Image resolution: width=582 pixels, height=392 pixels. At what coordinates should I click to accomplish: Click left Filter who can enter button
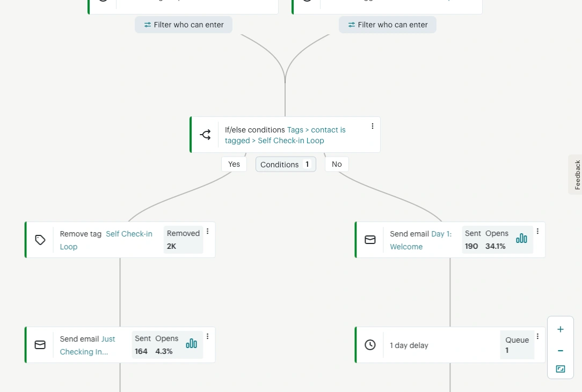tap(184, 25)
